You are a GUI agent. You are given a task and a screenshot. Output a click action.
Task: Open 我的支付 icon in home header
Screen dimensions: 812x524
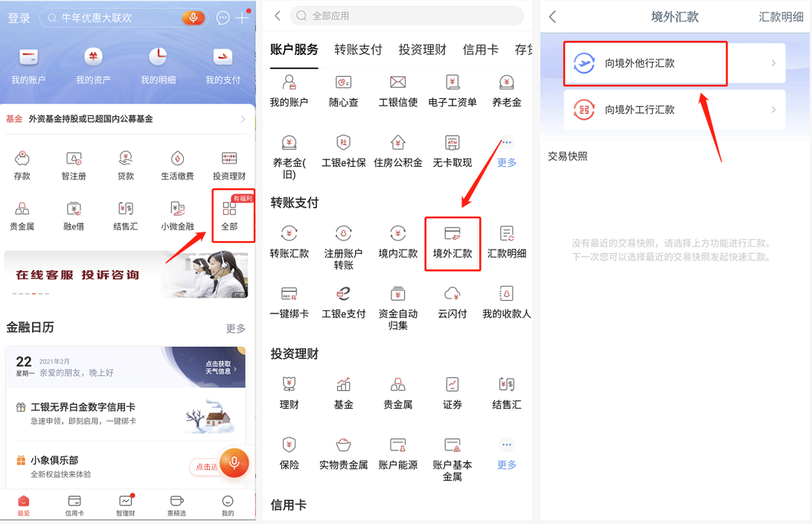click(223, 57)
